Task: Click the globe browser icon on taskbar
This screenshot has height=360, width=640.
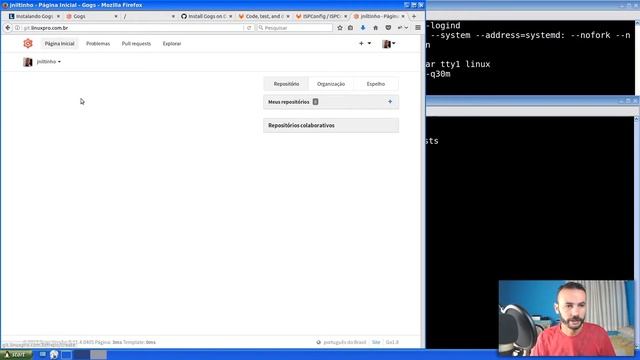Action: pyautogui.click(x=54, y=355)
